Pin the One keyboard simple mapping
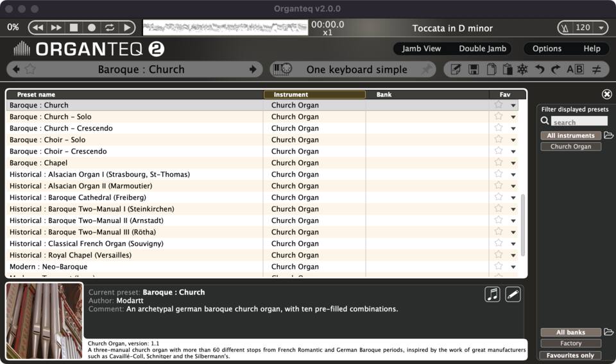This screenshot has height=364, width=616. pyautogui.click(x=426, y=69)
